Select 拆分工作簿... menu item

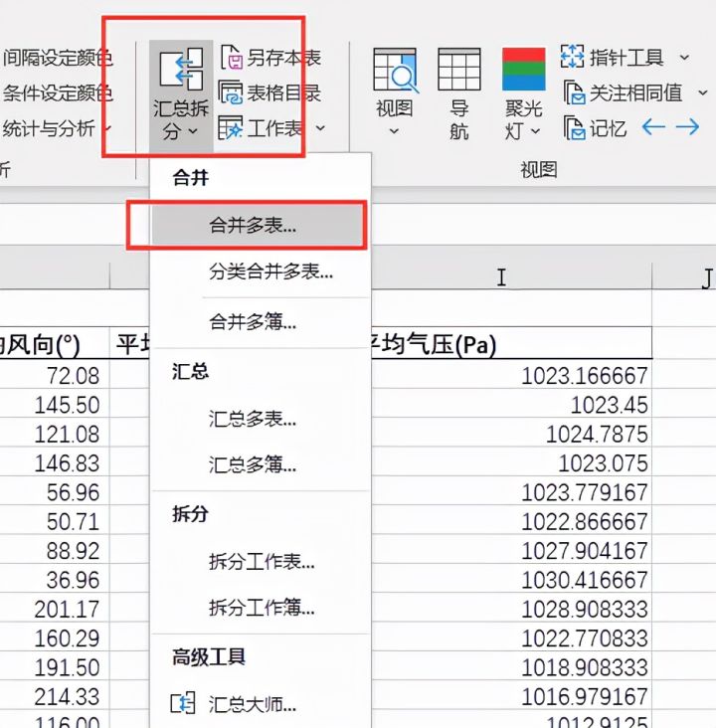click(x=260, y=607)
